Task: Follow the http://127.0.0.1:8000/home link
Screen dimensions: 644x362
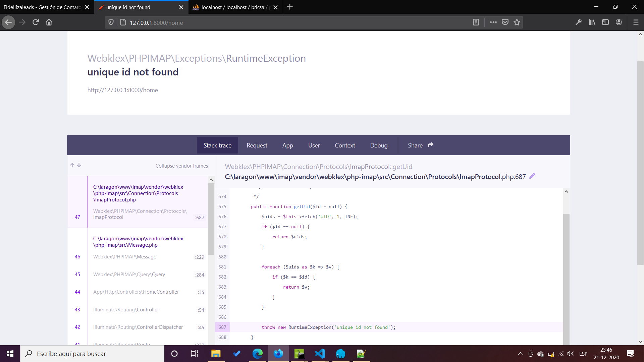Action: (122, 90)
